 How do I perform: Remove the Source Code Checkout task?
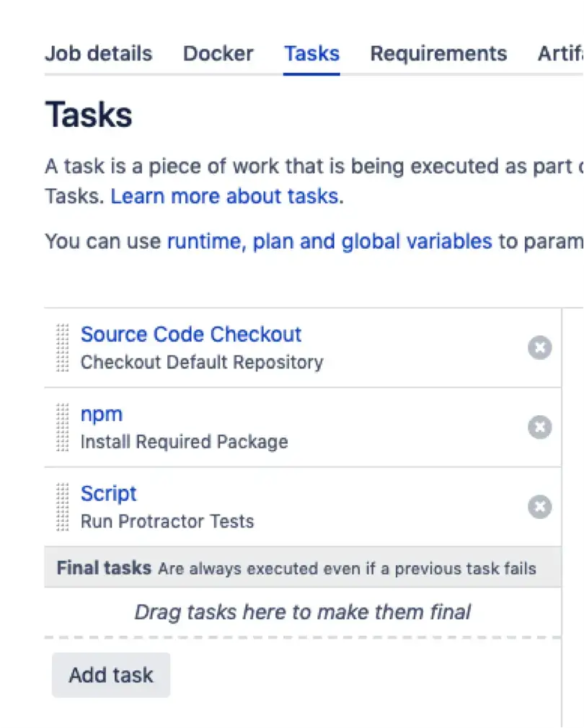click(x=539, y=348)
